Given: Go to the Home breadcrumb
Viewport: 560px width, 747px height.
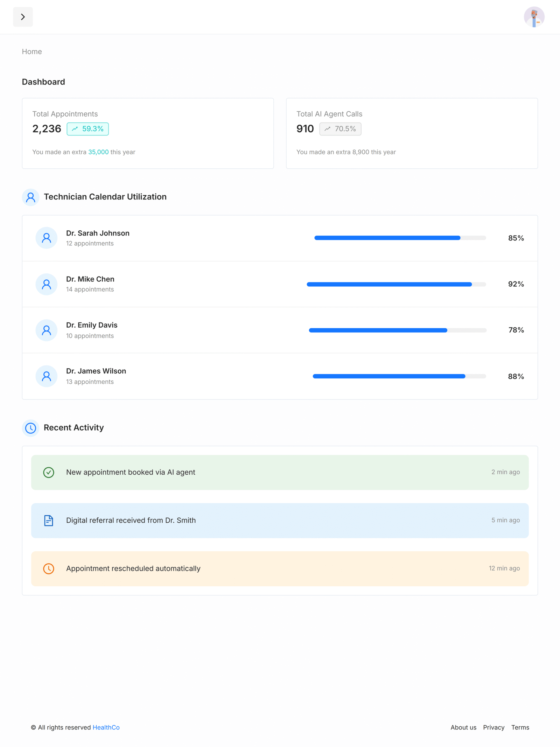Looking at the screenshot, I should tap(32, 51).
